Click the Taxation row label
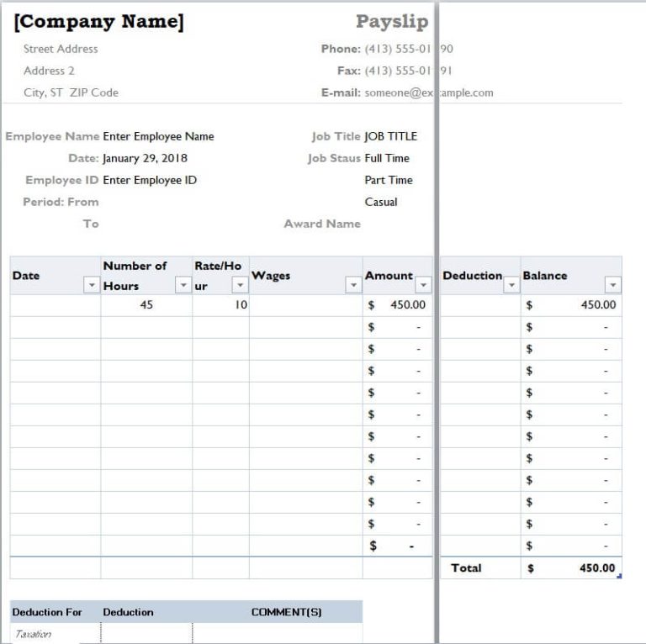 34,634
